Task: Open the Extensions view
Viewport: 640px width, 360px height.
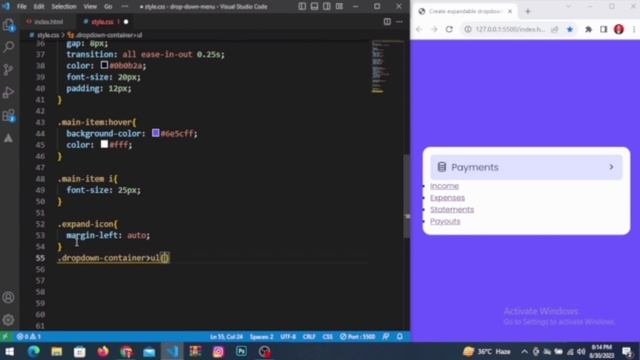Action: (x=9, y=116)
